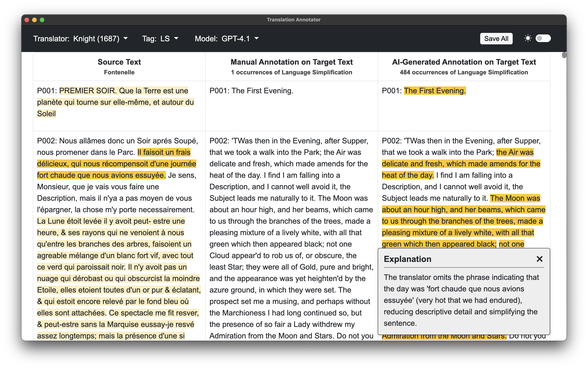The image size is (588, 369).
Task: Click the red close window button
Action: [27, 20]
